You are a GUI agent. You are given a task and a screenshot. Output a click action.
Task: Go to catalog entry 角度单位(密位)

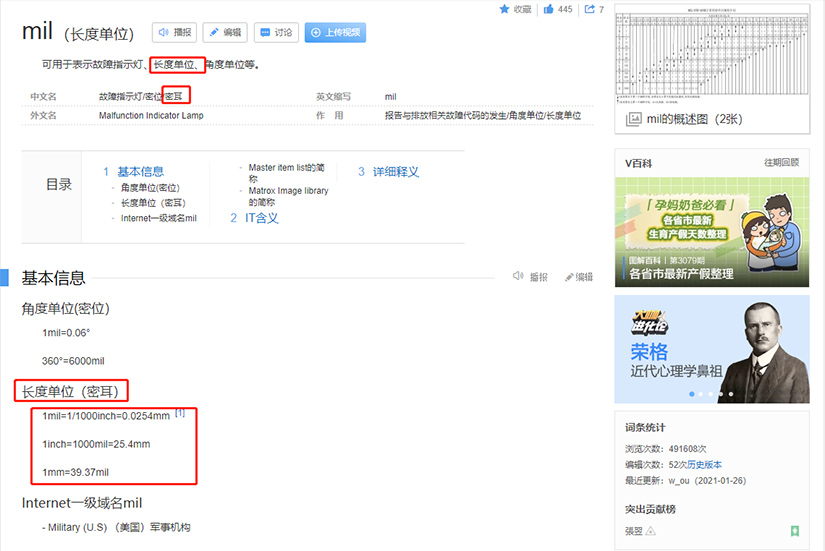[x=150, y=188]
